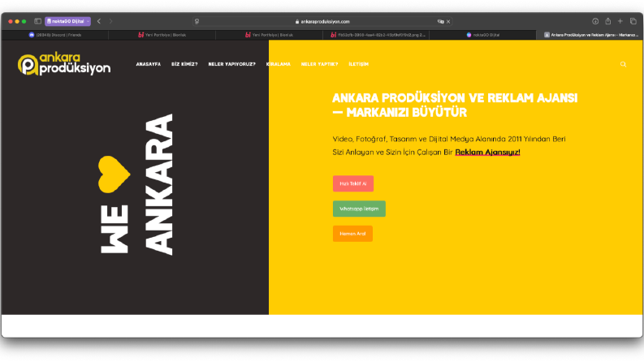The height and width of the screenshot is (362, 644).
Task: Show the tab overview
Action: 633,21
